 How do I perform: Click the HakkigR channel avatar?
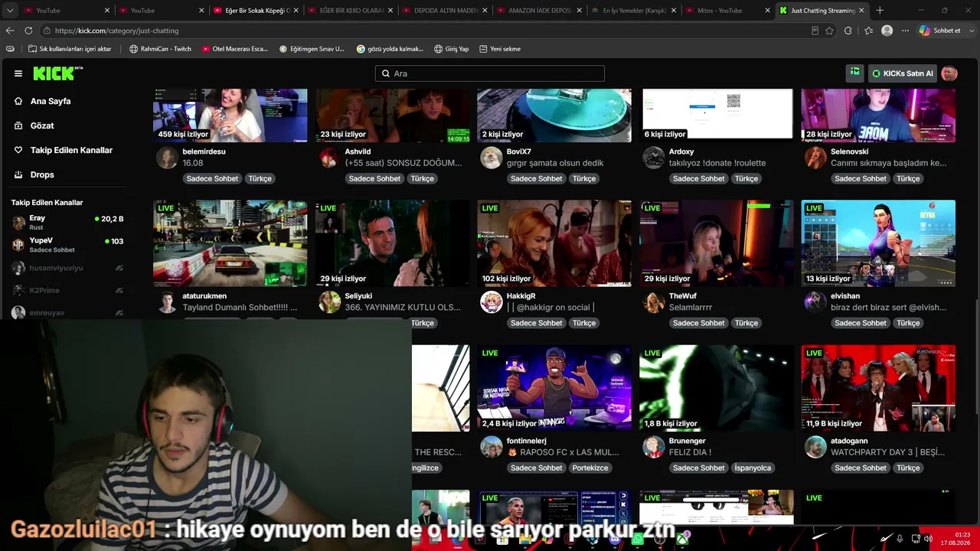491,302
